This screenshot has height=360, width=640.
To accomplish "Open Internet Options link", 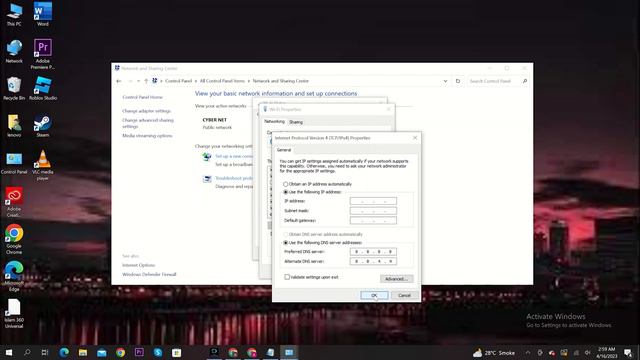I will (x=138, y=265).
